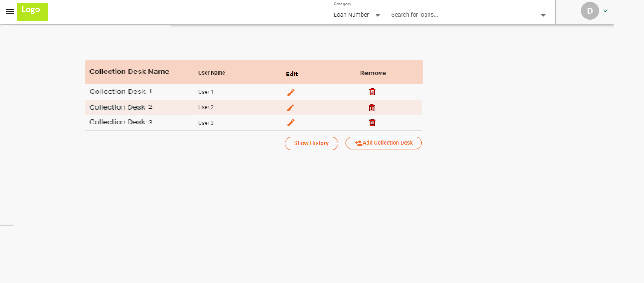Click the Edit column header
Image resolution: width=644 pixels, height=283 pixels.
point(292,74)
